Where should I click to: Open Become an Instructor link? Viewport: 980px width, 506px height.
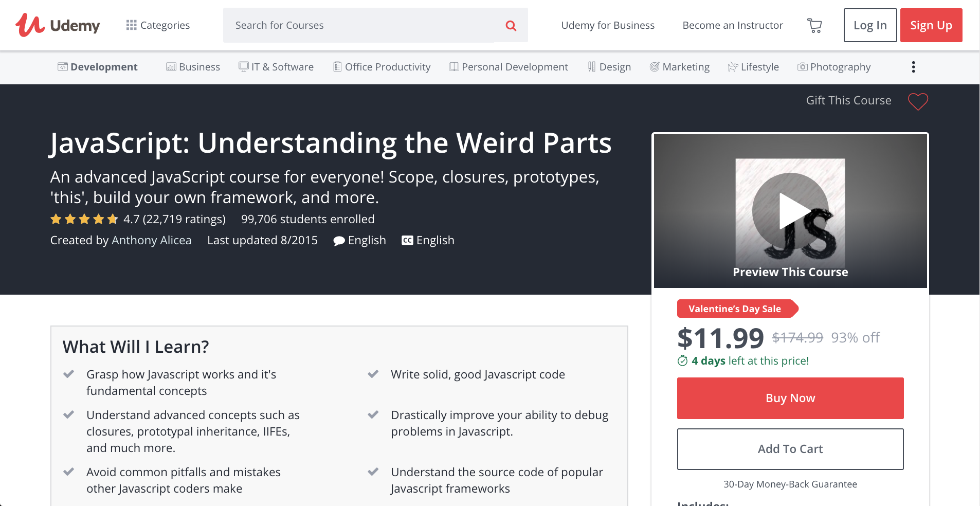click(x=733, y=25)
